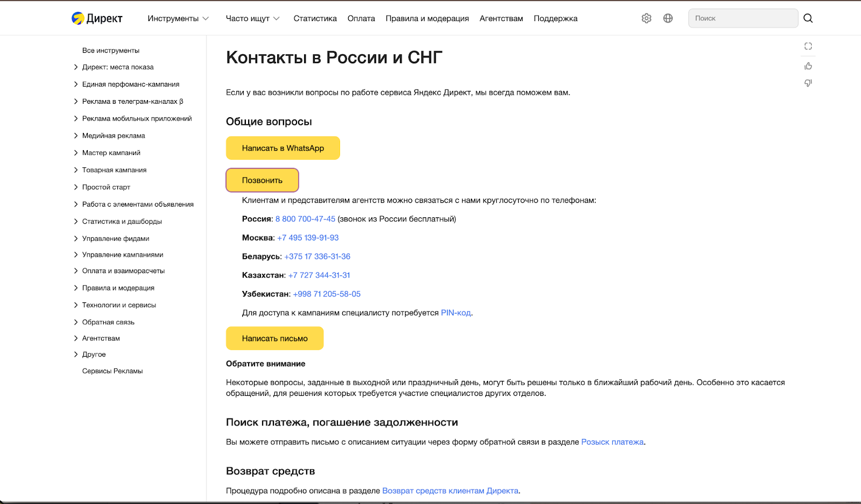Open the Статистика menu item

coord(315,18)
